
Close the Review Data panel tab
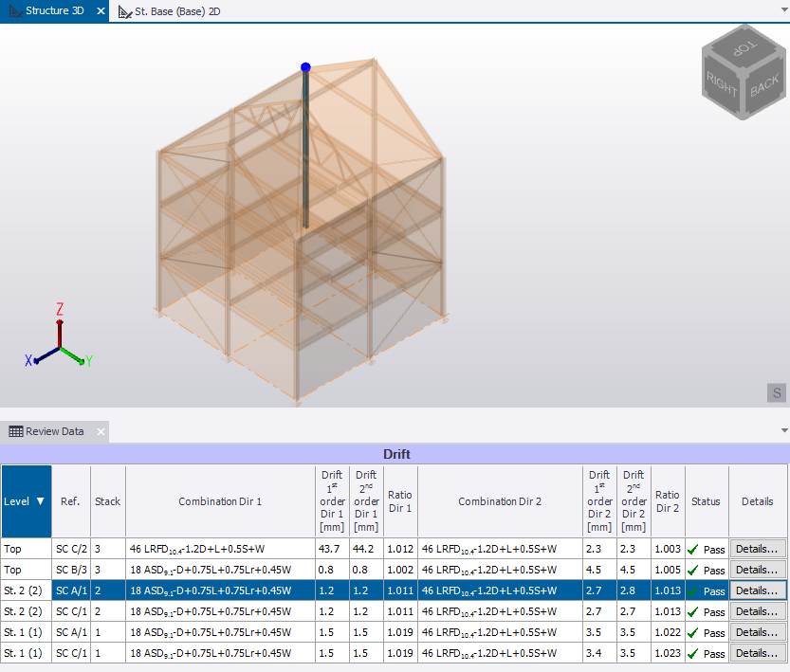click(x=101, y=432)
